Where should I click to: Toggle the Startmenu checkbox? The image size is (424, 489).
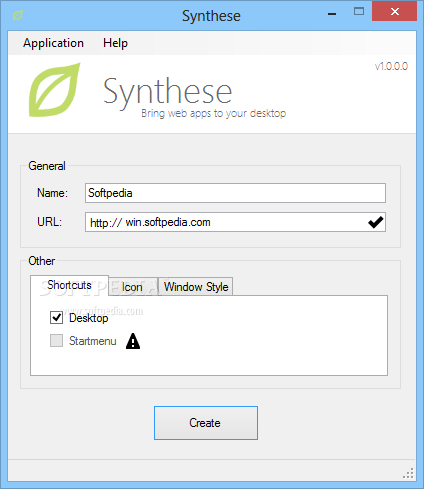56,341
